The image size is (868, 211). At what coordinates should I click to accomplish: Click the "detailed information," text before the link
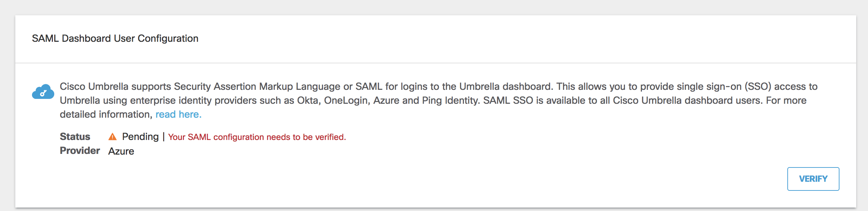point(106,115)
